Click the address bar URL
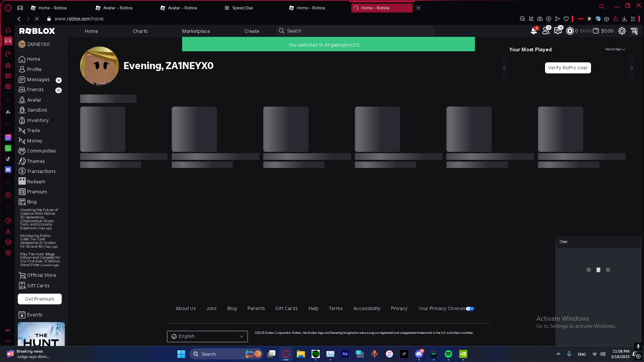The width and height of the screenshot is (644, 362). (79, 19)
